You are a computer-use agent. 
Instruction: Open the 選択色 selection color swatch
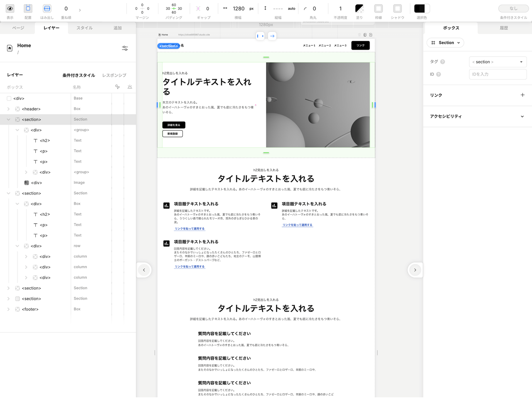coord(422,8)
